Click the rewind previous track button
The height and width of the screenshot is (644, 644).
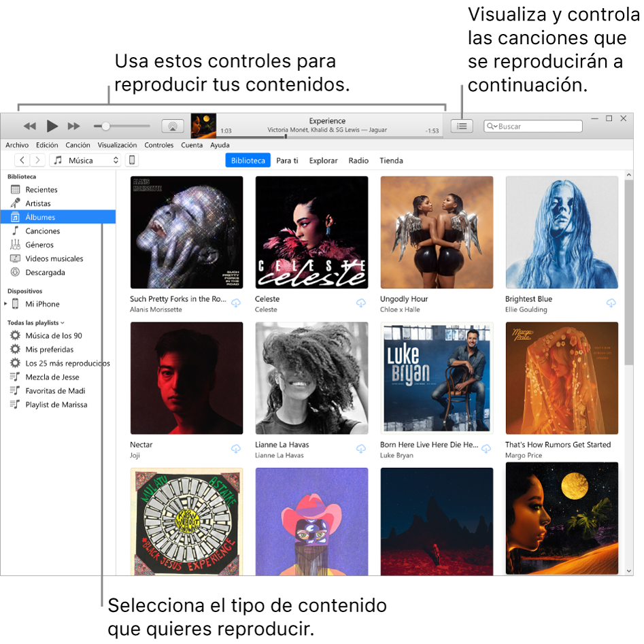pos(29,126)
